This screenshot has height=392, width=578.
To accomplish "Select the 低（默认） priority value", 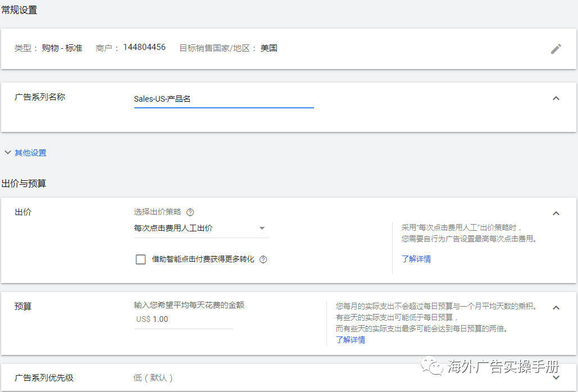I will (152, 379).
